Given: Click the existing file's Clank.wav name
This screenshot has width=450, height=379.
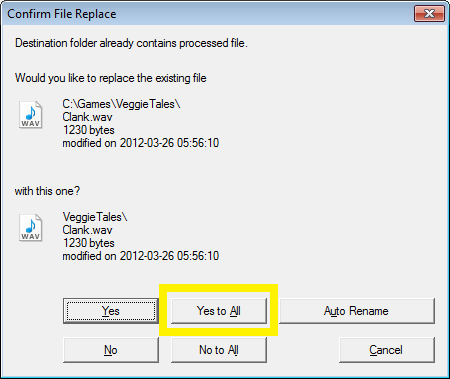Looking at the screenshot, I should pos(87,117).
